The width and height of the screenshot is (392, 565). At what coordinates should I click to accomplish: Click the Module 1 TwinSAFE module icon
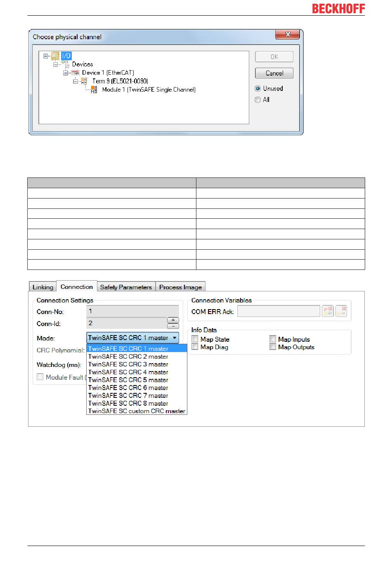(94, 90)
